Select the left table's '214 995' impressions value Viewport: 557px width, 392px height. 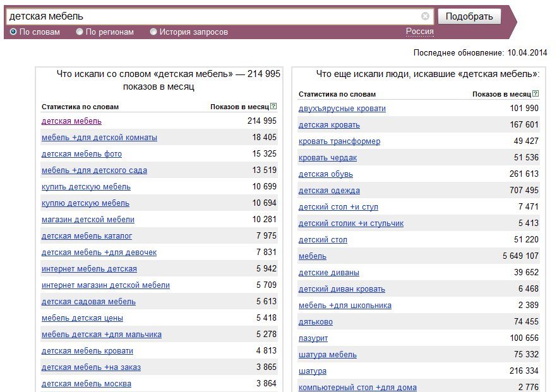262,121
